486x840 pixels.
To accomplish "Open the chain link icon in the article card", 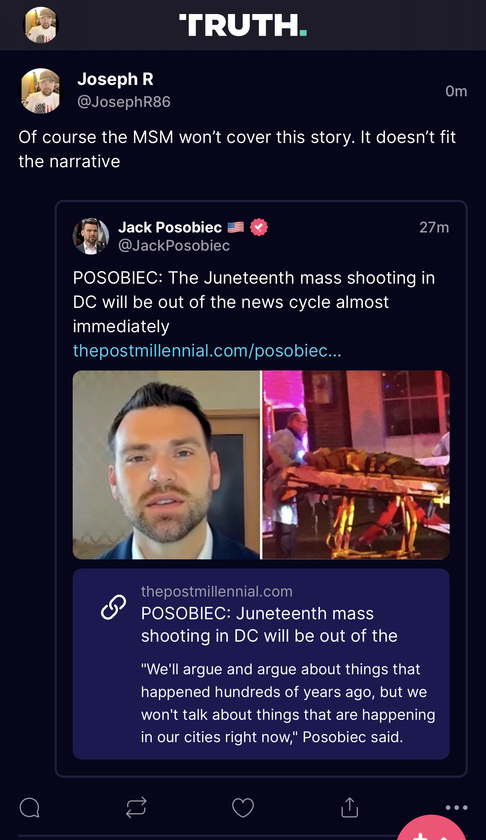I will (x=114, y=608).
